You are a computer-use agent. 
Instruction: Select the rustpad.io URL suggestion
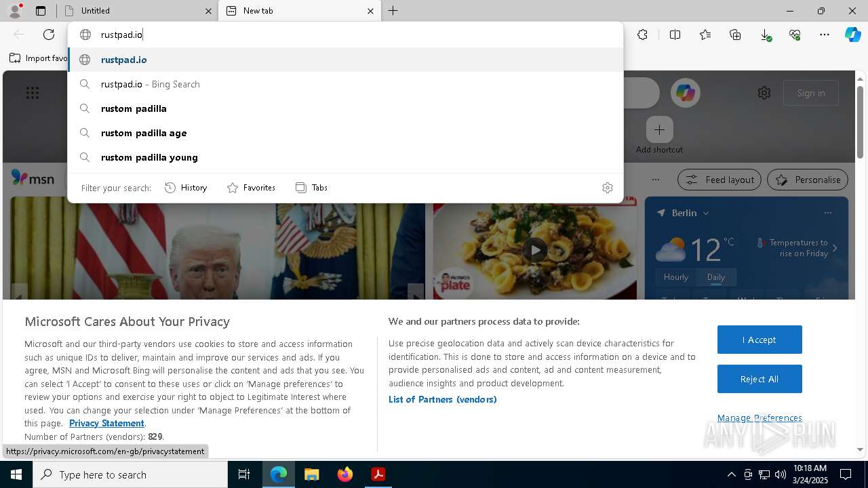345,60
